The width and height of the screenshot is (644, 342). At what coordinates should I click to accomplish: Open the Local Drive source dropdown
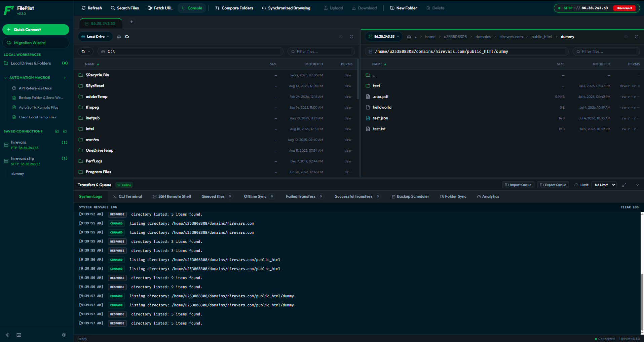click(x=96, y=37)
